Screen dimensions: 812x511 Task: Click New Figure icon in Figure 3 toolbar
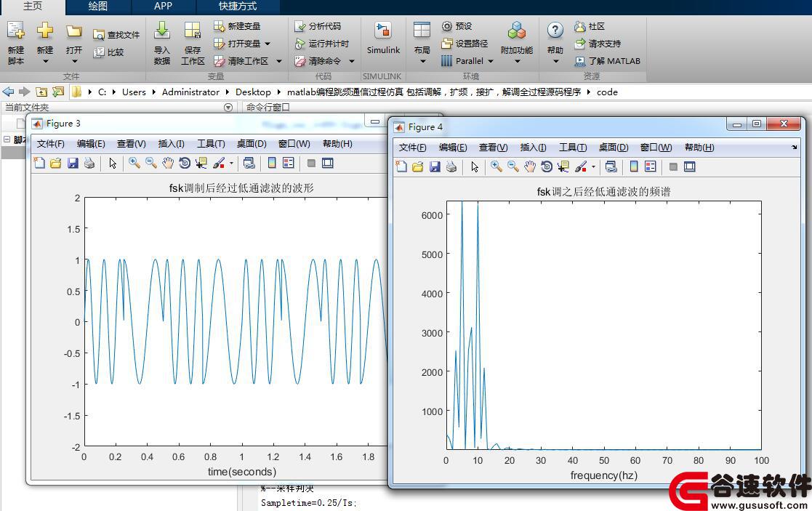39,163
